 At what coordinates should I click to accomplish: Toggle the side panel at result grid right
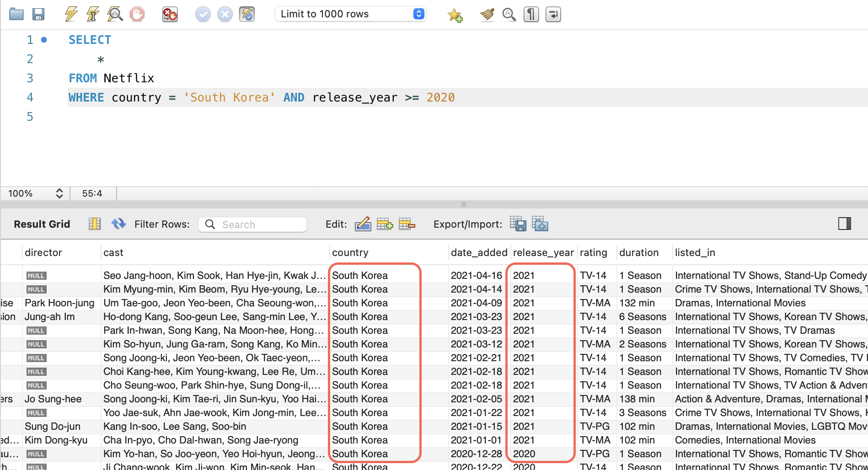845,224
